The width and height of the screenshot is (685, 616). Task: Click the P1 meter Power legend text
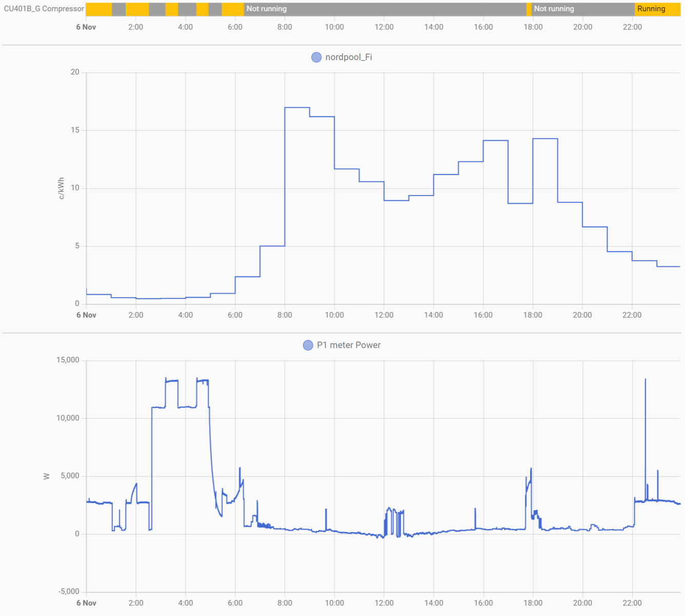(x=348, y=345)
